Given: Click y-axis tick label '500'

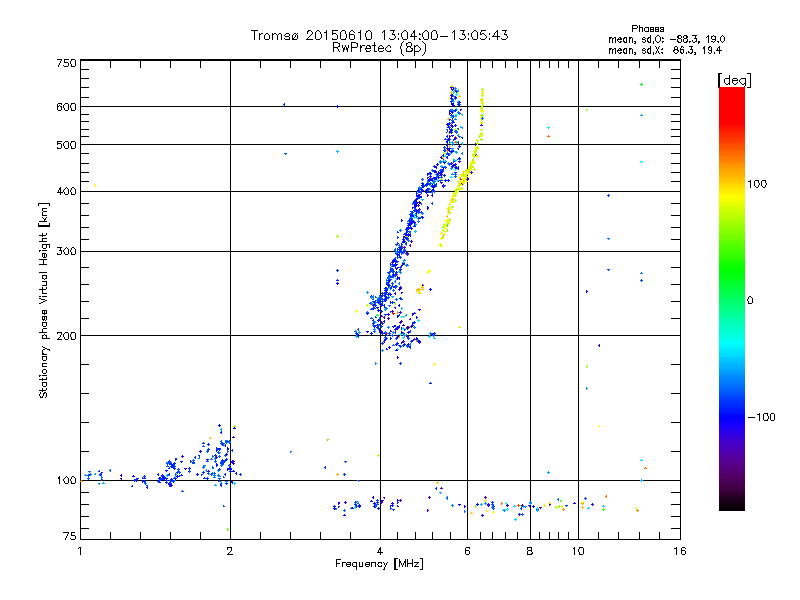Looking at the screenshot, I should 66,145.
